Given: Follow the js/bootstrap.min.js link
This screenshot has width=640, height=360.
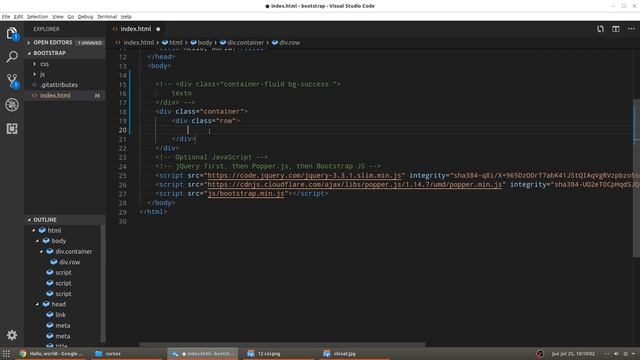Looking at the screenshot, I should (x=246, y=193).
